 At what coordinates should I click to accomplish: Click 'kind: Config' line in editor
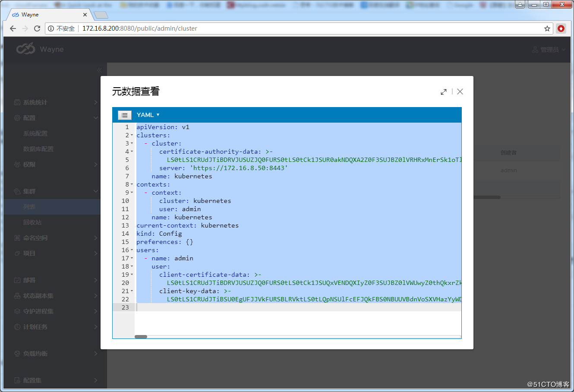pyautogui.click(x=159, y=234)
